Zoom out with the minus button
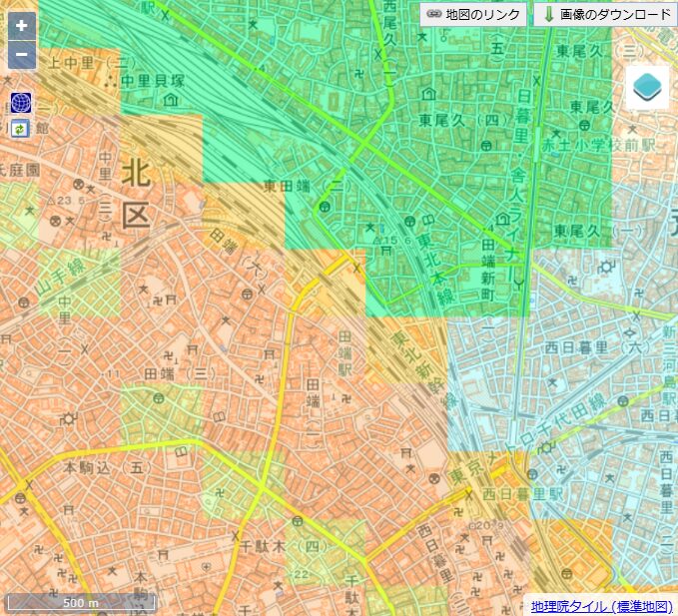Viewport: 678px width, 616px height. click(x=21, y=55)
